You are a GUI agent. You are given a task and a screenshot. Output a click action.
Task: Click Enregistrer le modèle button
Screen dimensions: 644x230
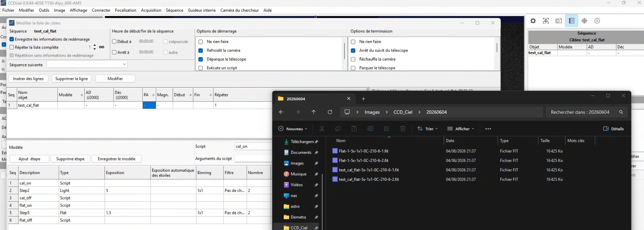pos(117,159)
